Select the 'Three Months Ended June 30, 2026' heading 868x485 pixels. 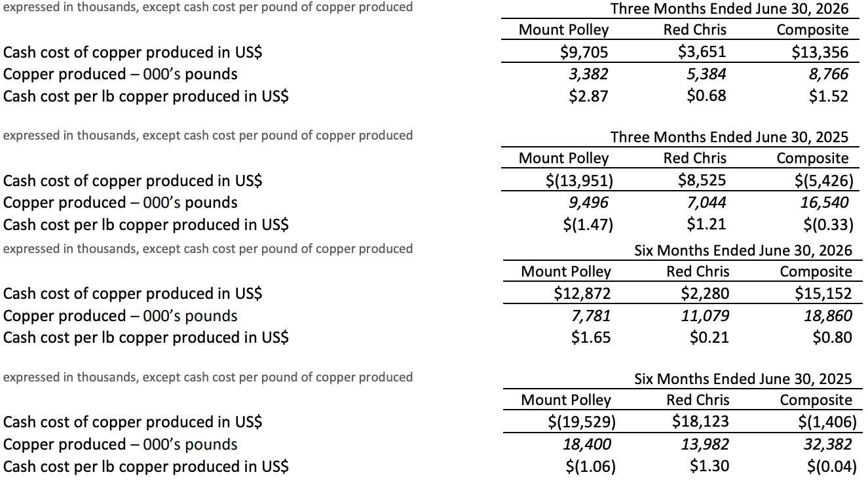coord(729,9)
